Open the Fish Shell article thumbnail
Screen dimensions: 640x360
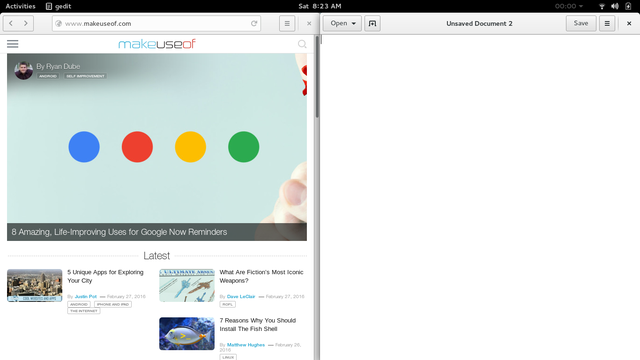point(187,333)
